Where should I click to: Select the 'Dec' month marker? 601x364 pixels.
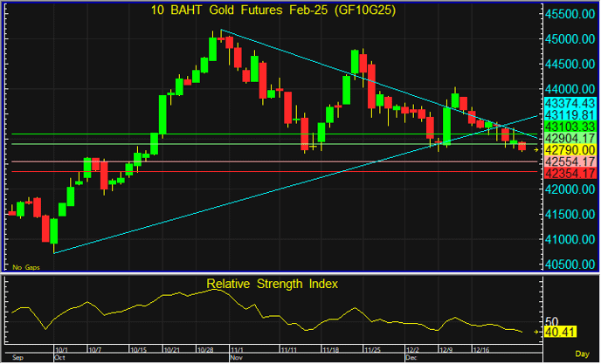(x=411, y=358)
